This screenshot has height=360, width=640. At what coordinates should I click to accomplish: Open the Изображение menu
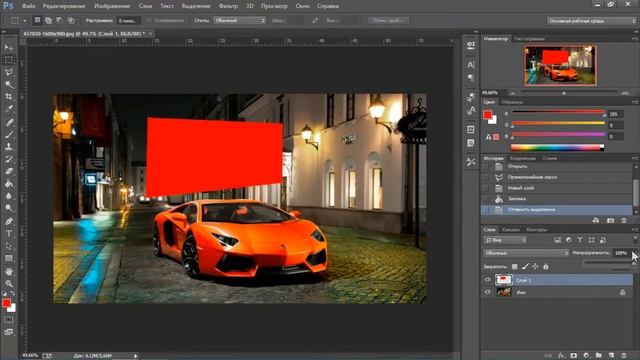[112, 6]
